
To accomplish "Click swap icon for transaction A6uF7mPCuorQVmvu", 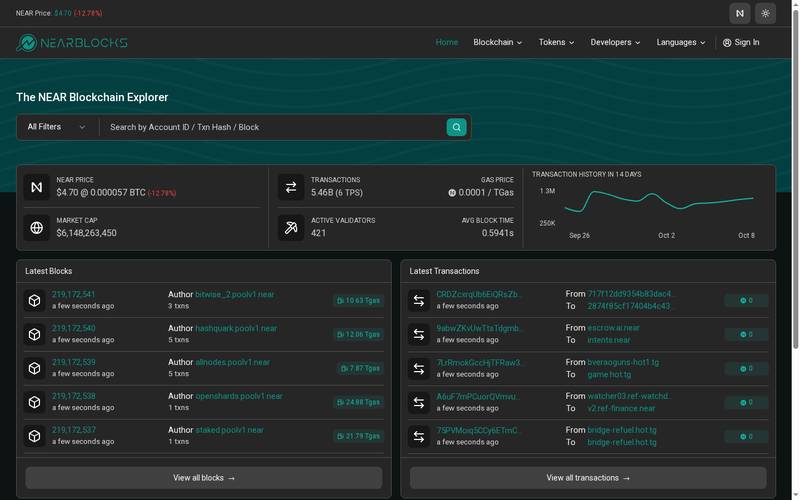I will click(418, 403).
